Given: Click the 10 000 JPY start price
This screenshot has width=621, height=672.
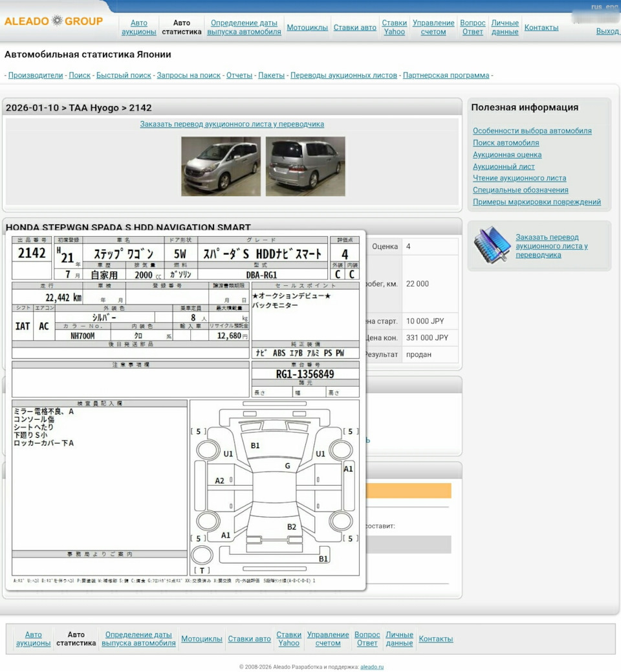Looking at the screenshot, I should click(x=425, y=321).
